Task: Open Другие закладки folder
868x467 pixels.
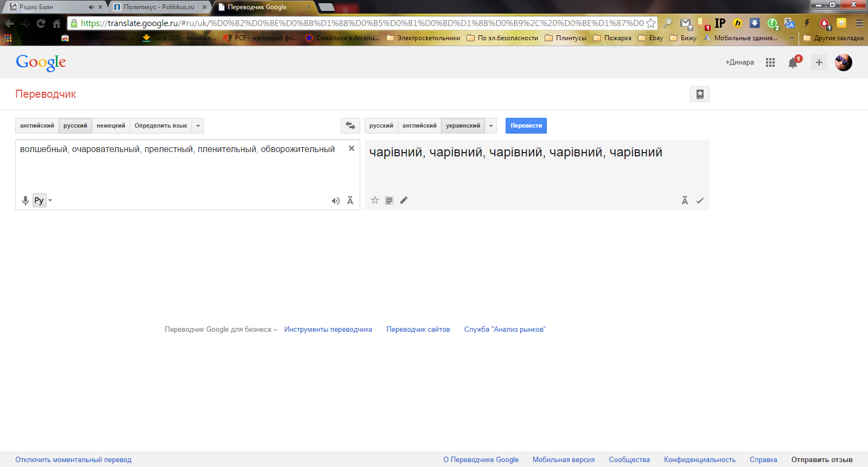Action: click(x=833, y=38)
